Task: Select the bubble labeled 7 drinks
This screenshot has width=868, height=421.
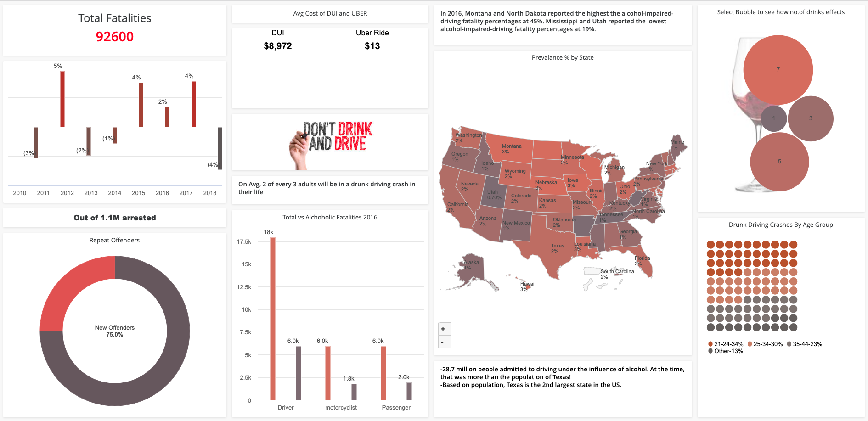Action: click(778, 70)
